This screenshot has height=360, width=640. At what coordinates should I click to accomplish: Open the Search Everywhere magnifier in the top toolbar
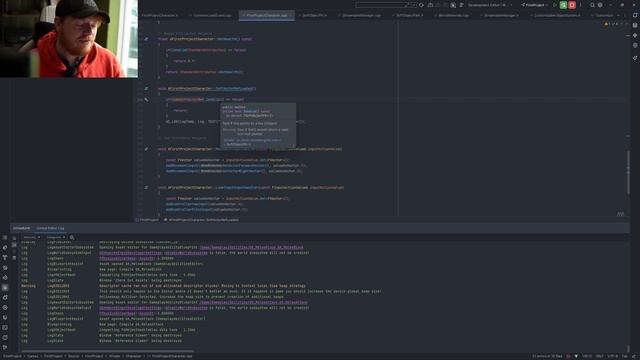(592, 5)
